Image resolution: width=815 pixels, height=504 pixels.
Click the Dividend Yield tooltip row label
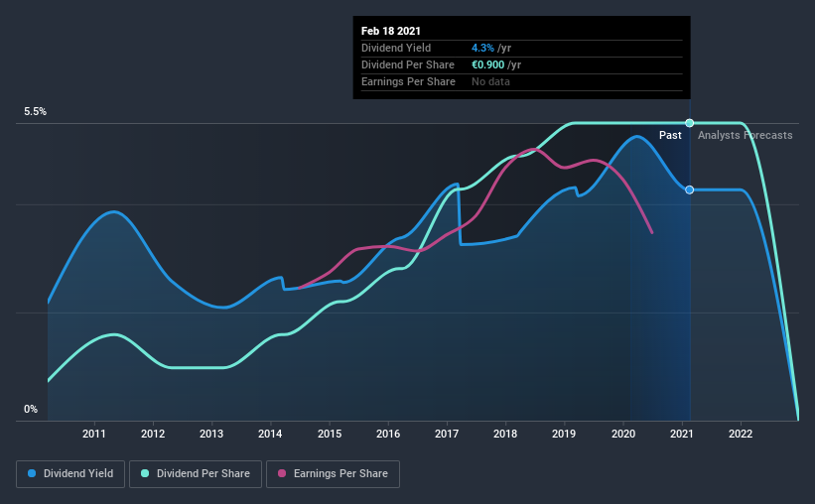coord(396,48)
